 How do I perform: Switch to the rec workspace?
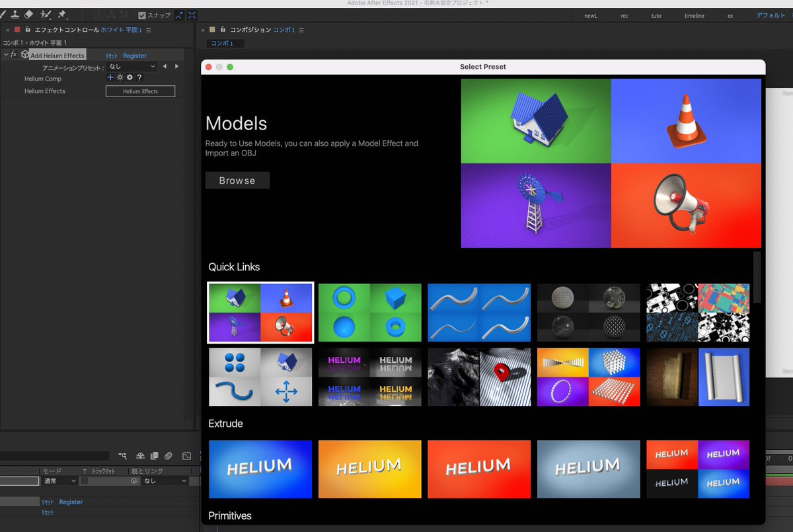pyautogui.click(x=624, y=15)
